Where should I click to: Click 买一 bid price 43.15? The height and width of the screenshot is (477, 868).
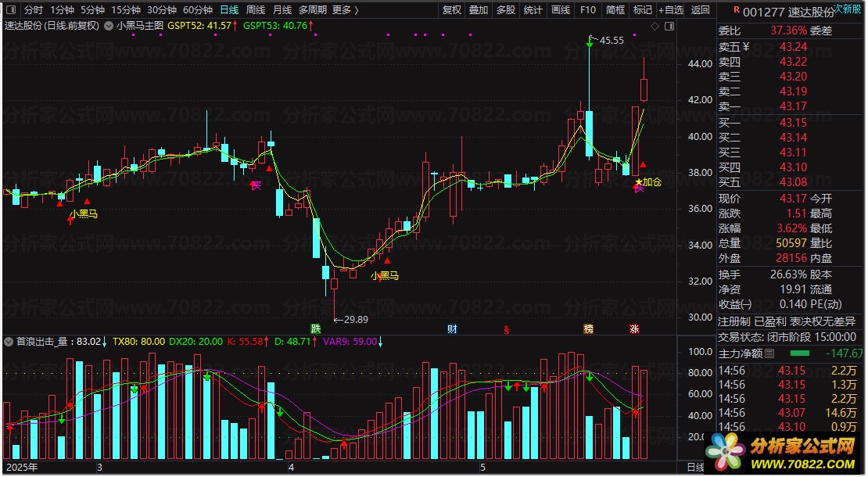pos(793,122)
